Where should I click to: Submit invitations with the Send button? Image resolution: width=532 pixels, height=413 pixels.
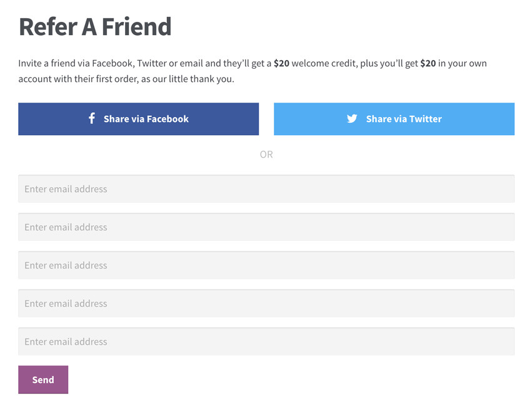click(43, 380)
